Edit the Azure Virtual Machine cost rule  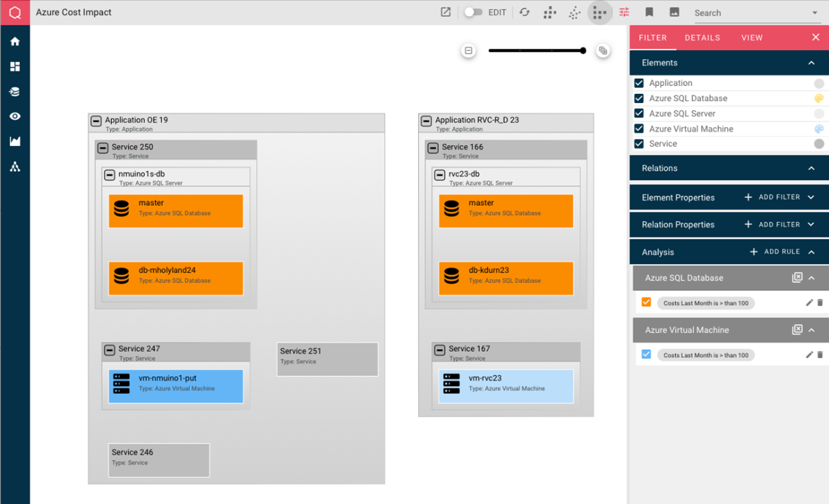[808, 355]
